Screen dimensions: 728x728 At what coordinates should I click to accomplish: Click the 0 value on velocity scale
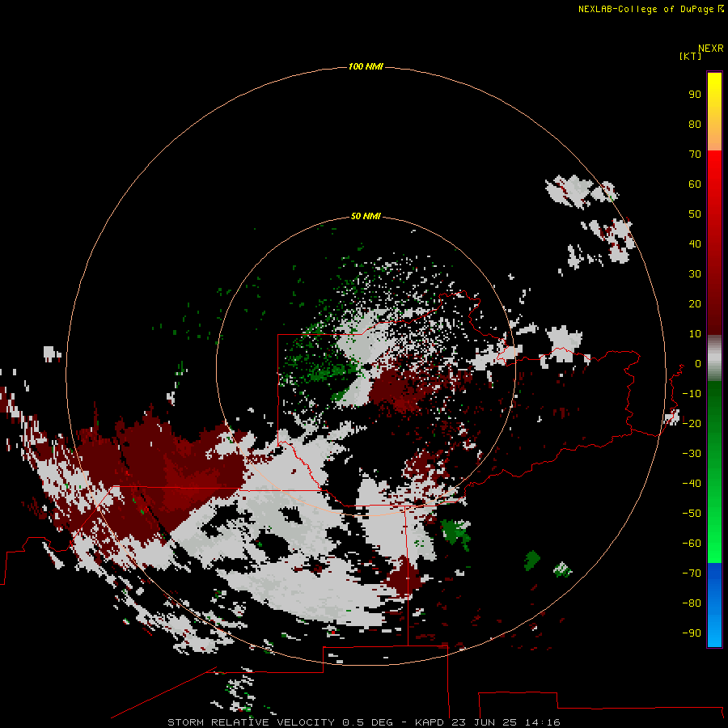698,363
